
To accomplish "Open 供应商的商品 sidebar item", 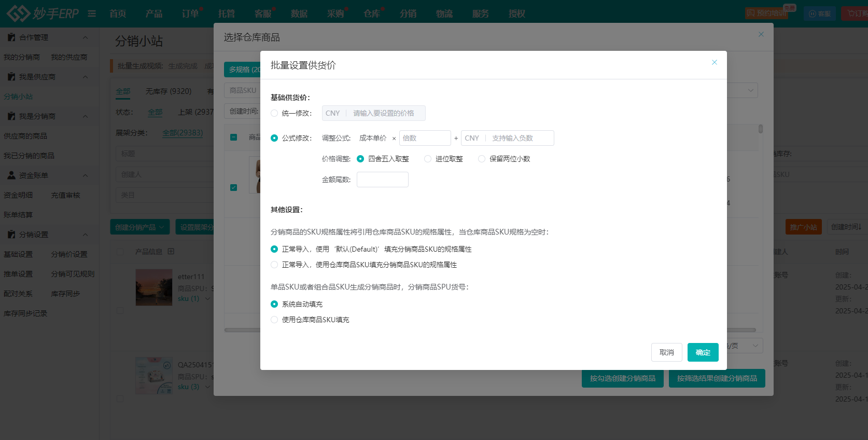I will [x=25, y=136].
